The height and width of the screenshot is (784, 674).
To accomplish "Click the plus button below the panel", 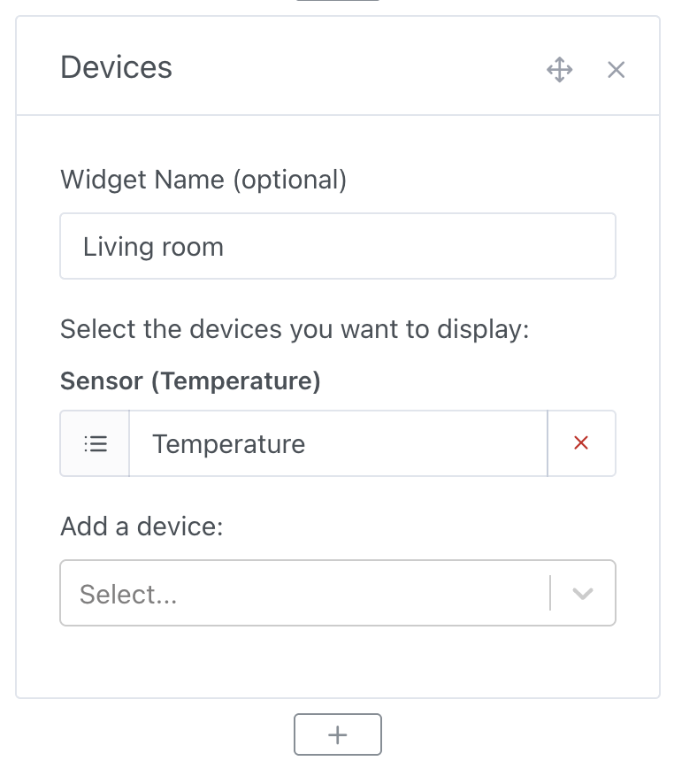I will tap(337, 734).
